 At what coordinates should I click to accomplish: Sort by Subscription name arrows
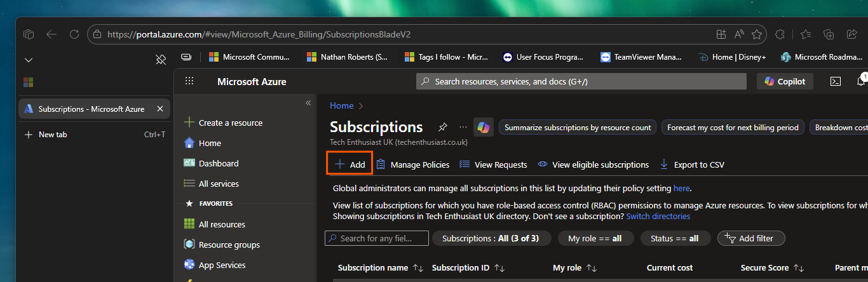click(x=418, y=268)
